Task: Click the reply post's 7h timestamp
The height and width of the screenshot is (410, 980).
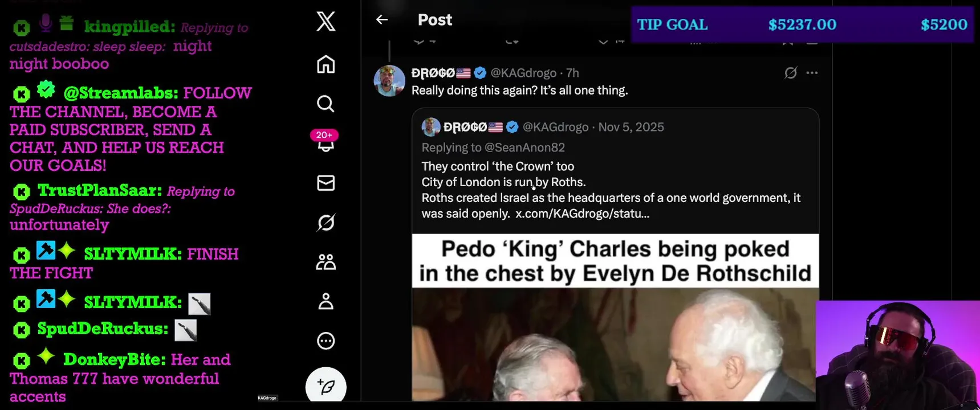Action: [x=572, y=73]
